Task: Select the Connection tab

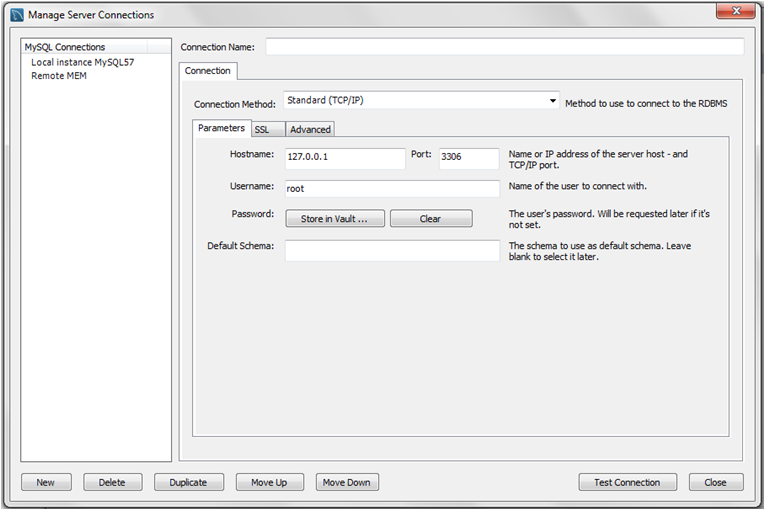Action: pyautogui.click(x=208, y=71)
